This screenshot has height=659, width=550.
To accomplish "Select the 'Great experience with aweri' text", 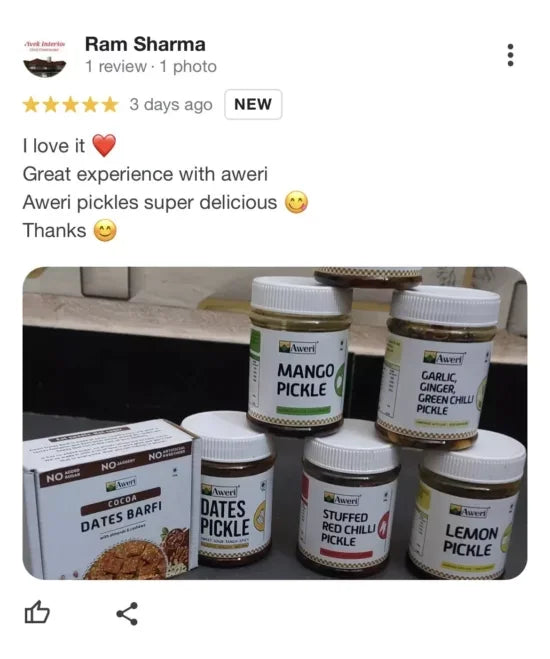I will (x=145, y=174).
